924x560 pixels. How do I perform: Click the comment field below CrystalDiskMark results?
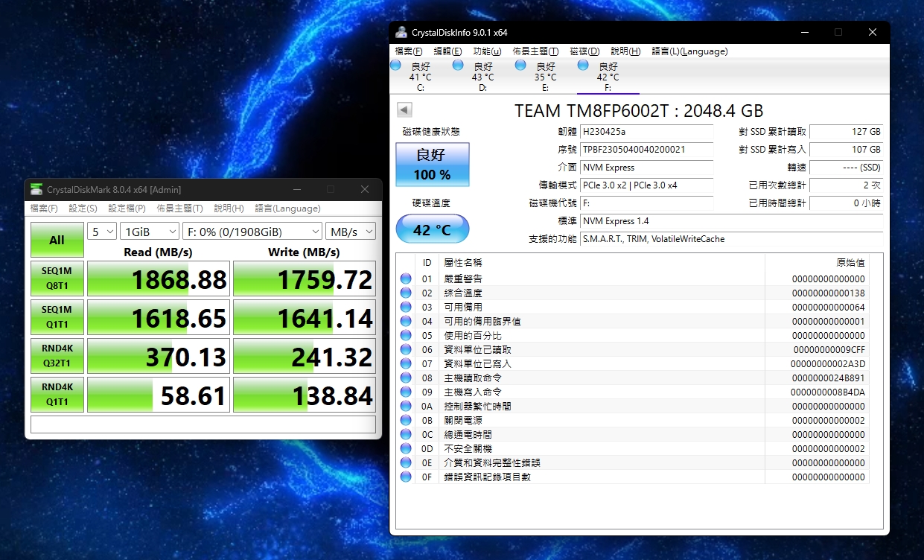203,424
